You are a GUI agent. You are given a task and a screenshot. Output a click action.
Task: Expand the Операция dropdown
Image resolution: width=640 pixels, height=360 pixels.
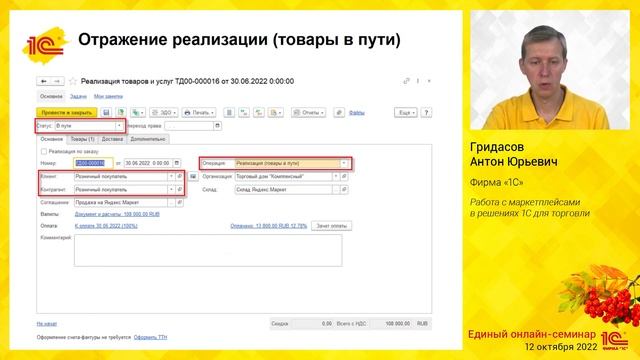(x=344, y=163)
